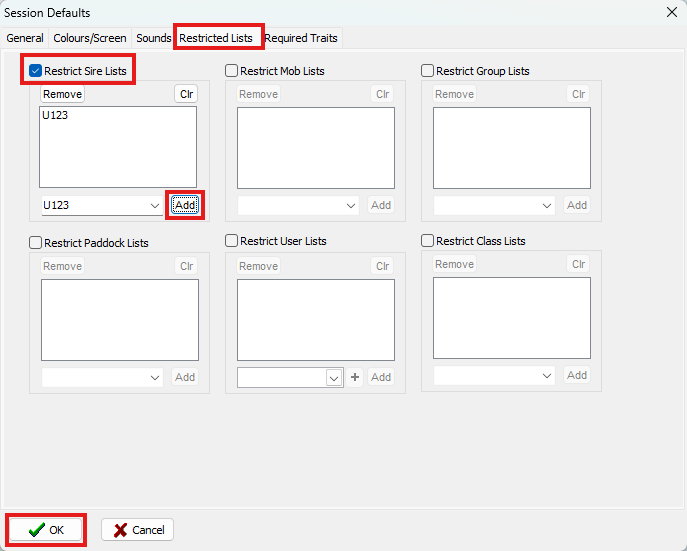The height and width of the screenshot is (551, 687).
Task: Open the Mob Lists dropdown
Action: [x=350, y=206]
